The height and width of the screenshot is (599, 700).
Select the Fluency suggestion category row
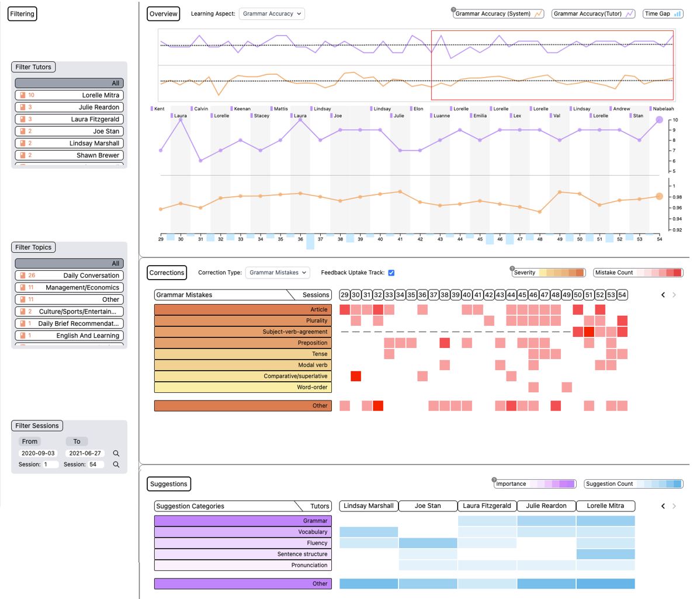tap(243, 544)
